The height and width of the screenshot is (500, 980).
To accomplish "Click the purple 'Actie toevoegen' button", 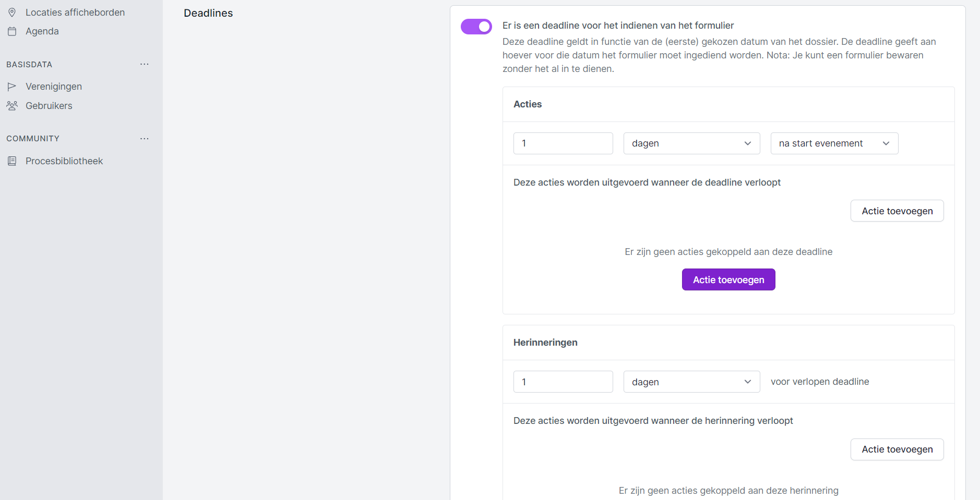I will [728, 280].
